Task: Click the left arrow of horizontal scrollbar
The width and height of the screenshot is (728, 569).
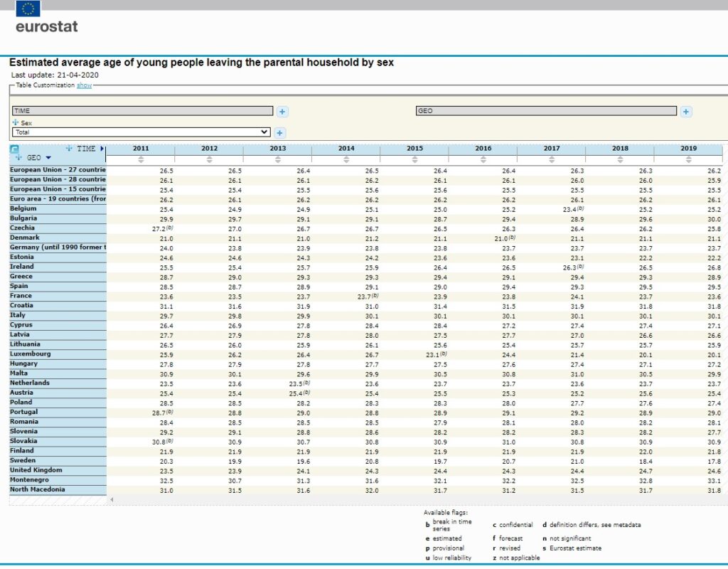Action: [x=111, y=500]
